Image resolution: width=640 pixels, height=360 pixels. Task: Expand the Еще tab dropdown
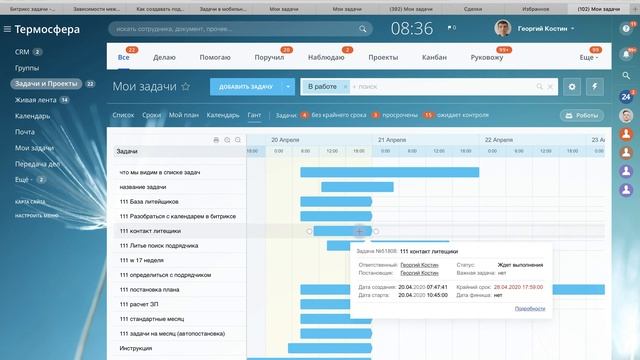589,58
